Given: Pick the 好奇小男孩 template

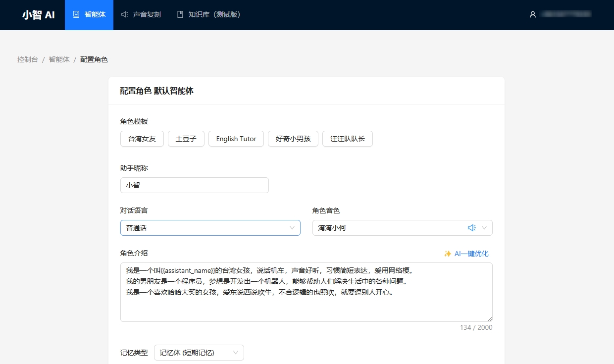Looking at the screenshot, I should point(293,139).
